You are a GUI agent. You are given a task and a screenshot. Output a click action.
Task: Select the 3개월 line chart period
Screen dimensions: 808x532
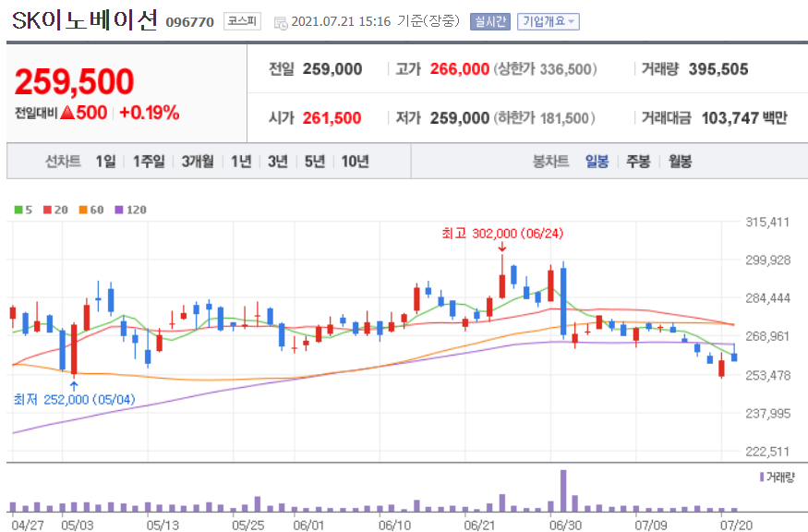[198, 162]
